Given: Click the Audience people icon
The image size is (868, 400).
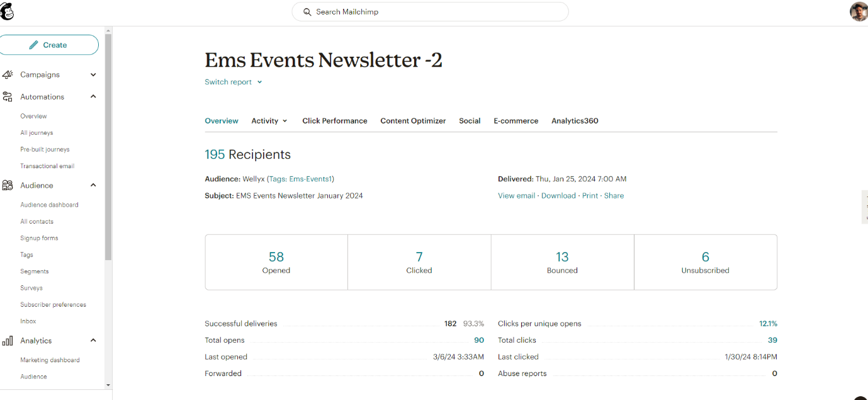Looking at the screenshot, I should [x=8, y=185].
